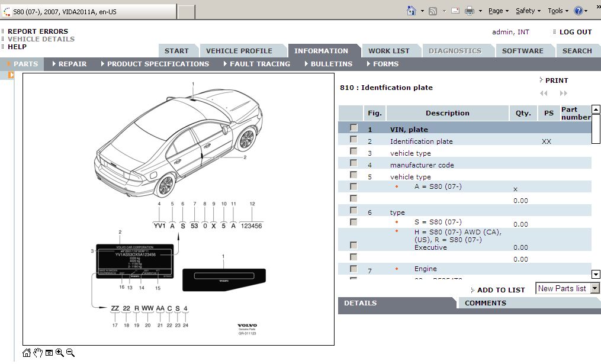Expand the Help icon dropdown arrow
The image size is (601, 364).
point(586,11)
